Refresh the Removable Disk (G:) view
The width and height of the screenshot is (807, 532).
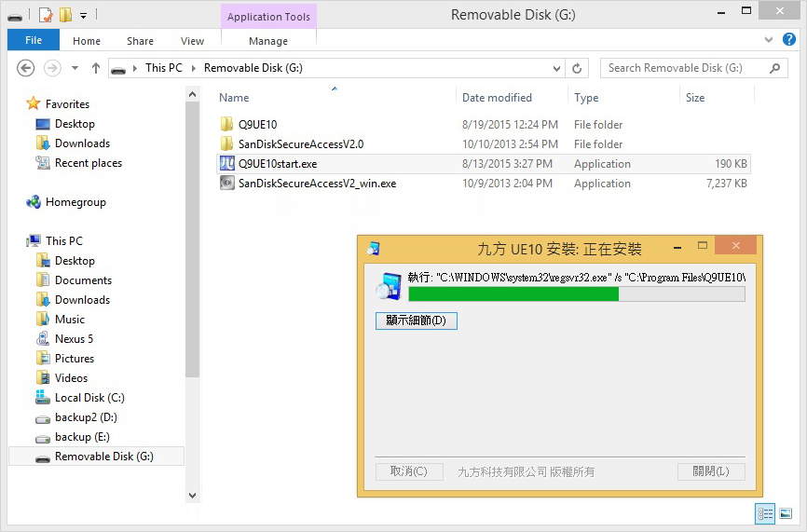pos(577,68)
